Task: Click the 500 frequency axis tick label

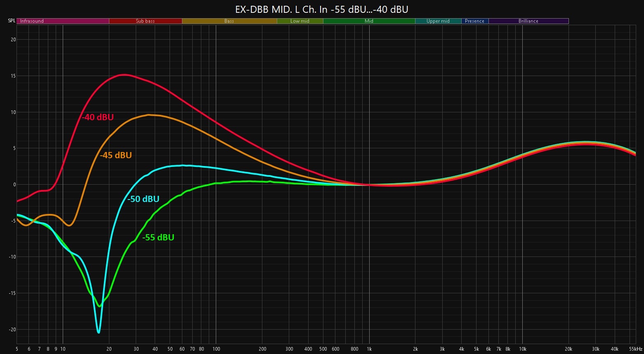Action: click(323, 349)
